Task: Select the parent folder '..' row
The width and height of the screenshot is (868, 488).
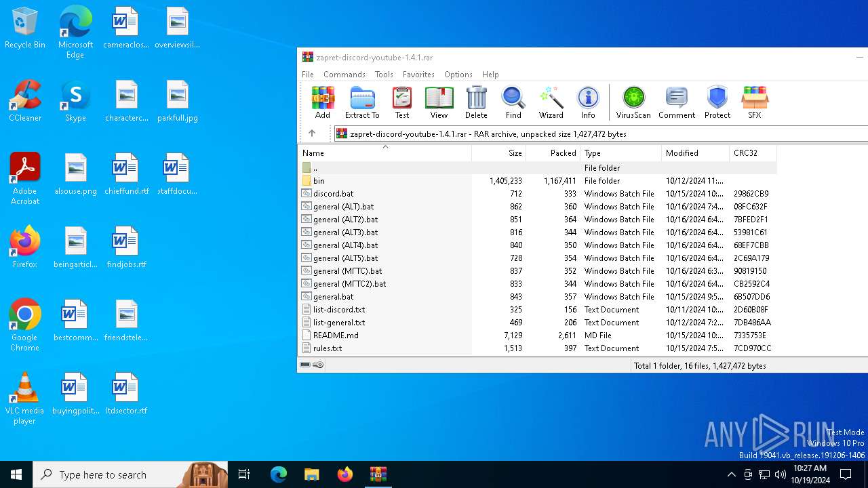Action: click(x=537, y=168)
